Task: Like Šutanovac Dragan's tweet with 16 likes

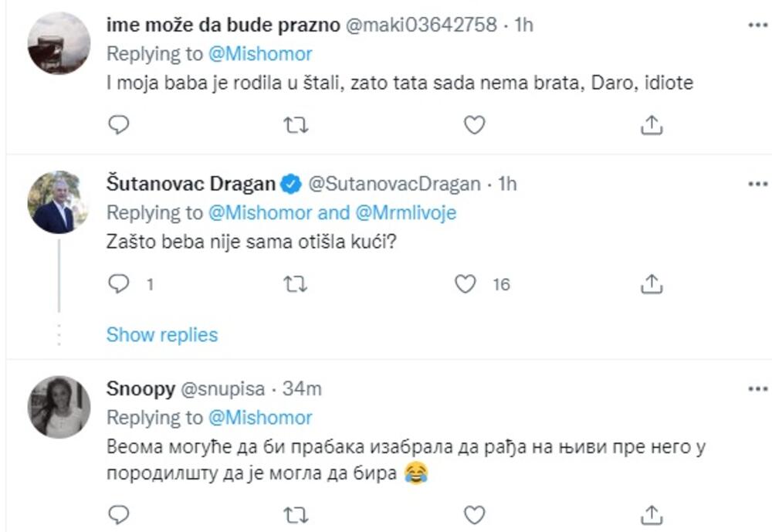Action: pos(466,284)
